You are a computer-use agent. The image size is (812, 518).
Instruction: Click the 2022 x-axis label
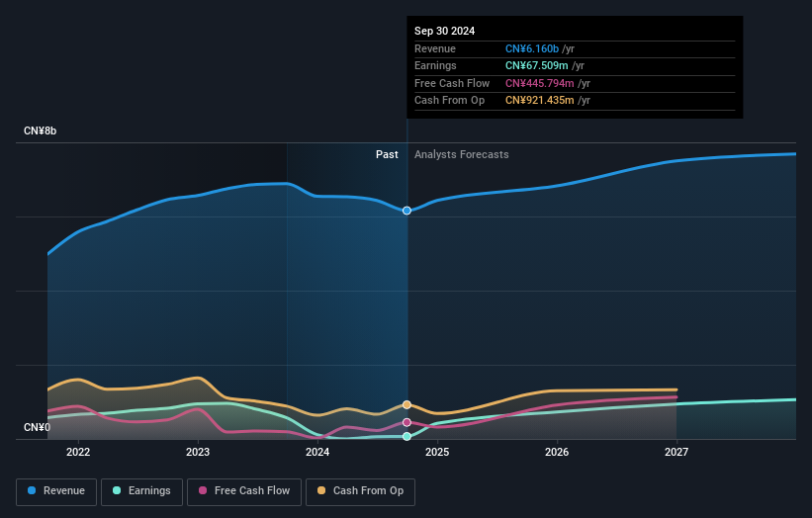78,453
